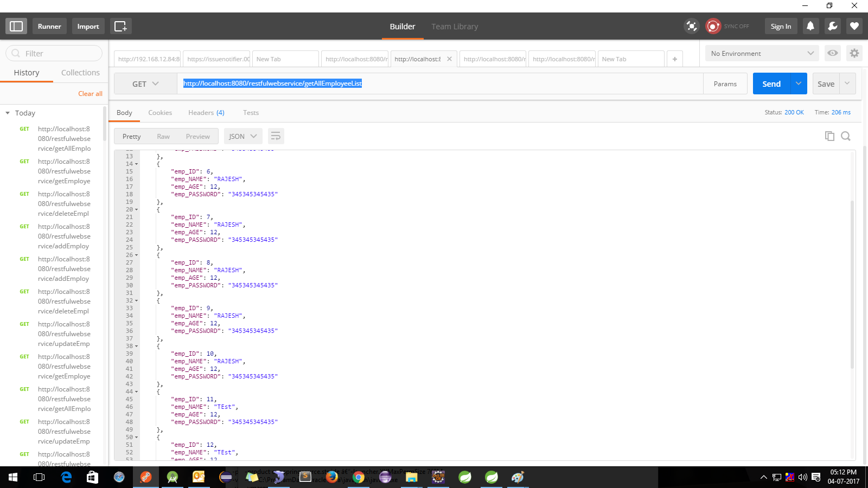The height and width of the screenshot is (488, 868).
Task: Copy the response body using the copy icon
Action: [x=829, y=136]
